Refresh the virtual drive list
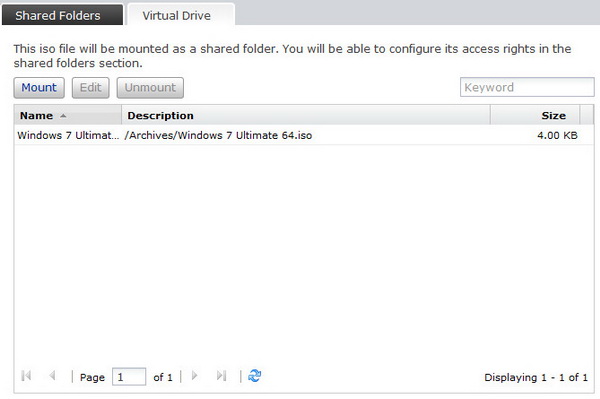Viewport: 600px width, 399px height. point(254,376)
